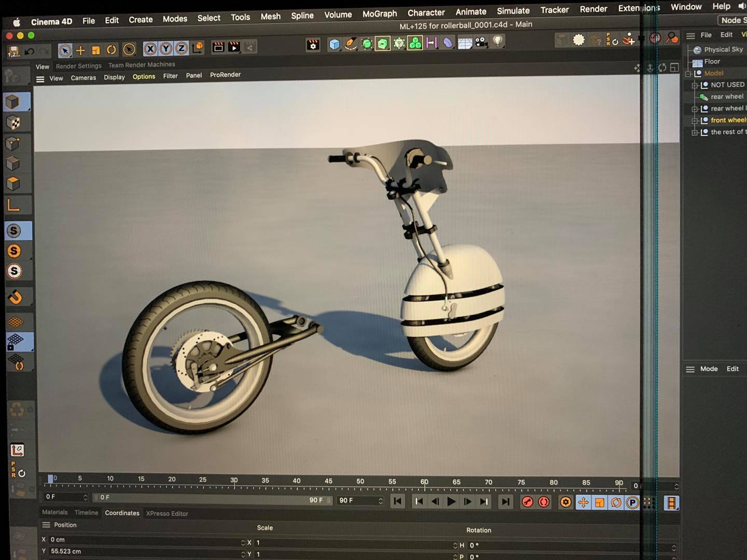Go to end of animation
Viewport: 747px width, 560px height.
click(505, 501)
